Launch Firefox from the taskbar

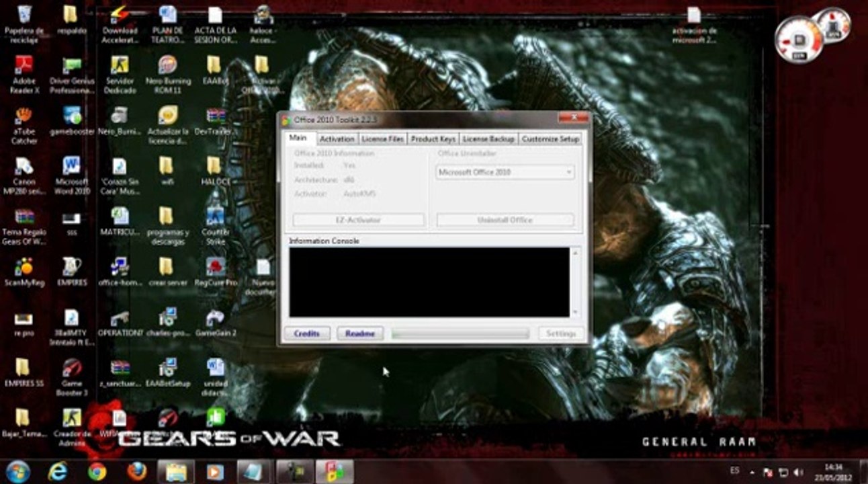[x=137, y=471]
